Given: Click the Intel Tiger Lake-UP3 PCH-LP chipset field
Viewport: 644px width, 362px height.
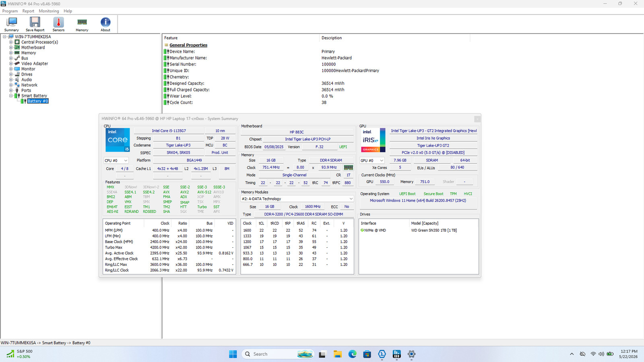Looking at the screenshot, I should coord(308,139).
